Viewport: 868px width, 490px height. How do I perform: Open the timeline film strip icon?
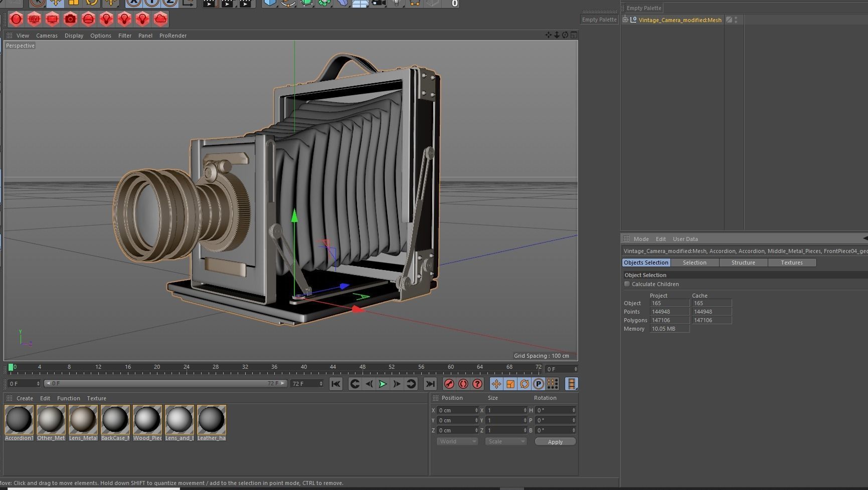pos(571,384)
